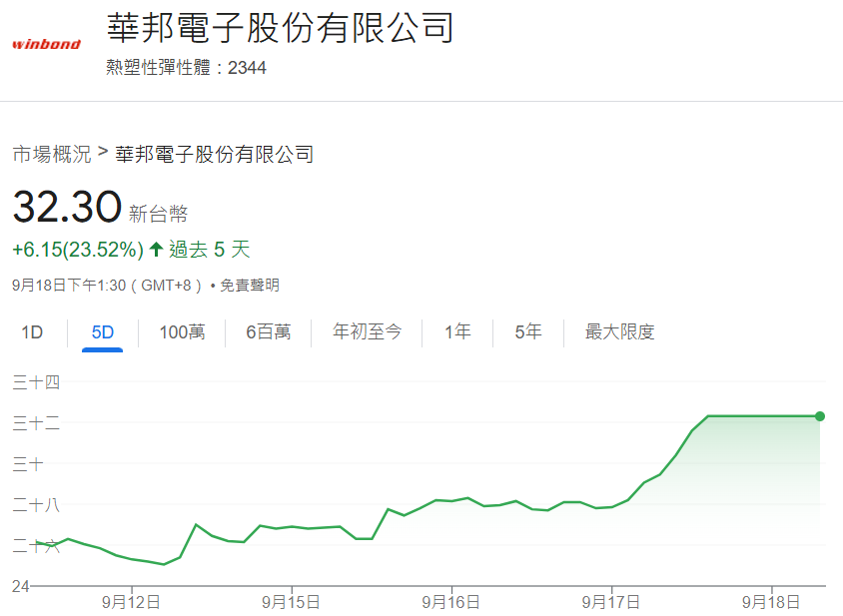Select the 1D time range tab
The image size is (843, 616).
click(x=32, y=332)
